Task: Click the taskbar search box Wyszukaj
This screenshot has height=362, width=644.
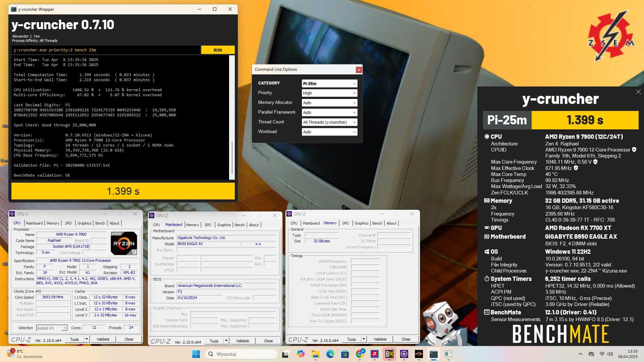Action: point(241,354)
